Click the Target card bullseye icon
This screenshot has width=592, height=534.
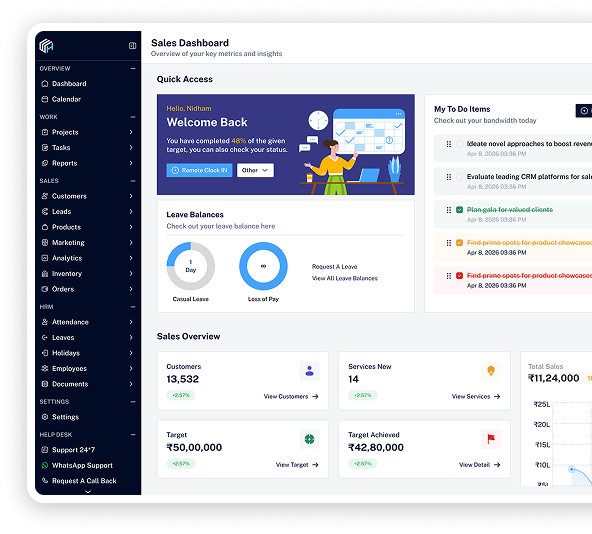pyautogui.click(x=309, y=439)
